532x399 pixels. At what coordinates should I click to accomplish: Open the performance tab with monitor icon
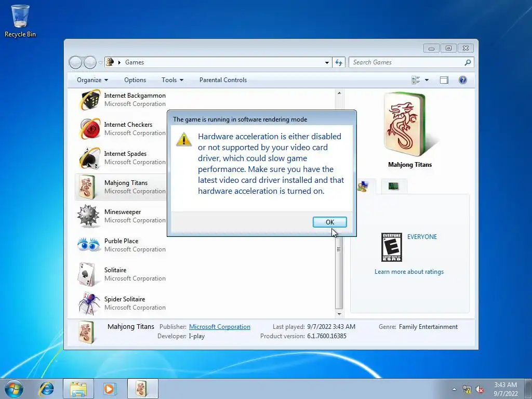(394, 186)
